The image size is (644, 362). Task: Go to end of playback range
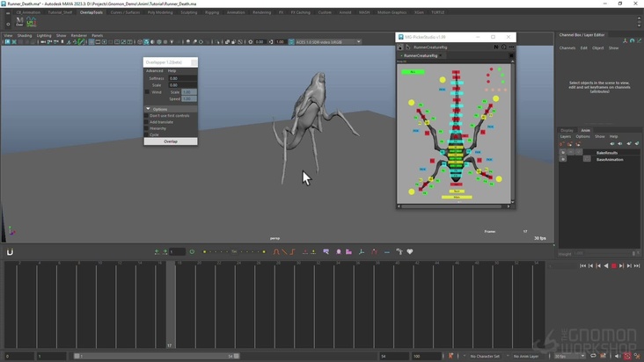[635, 265]
